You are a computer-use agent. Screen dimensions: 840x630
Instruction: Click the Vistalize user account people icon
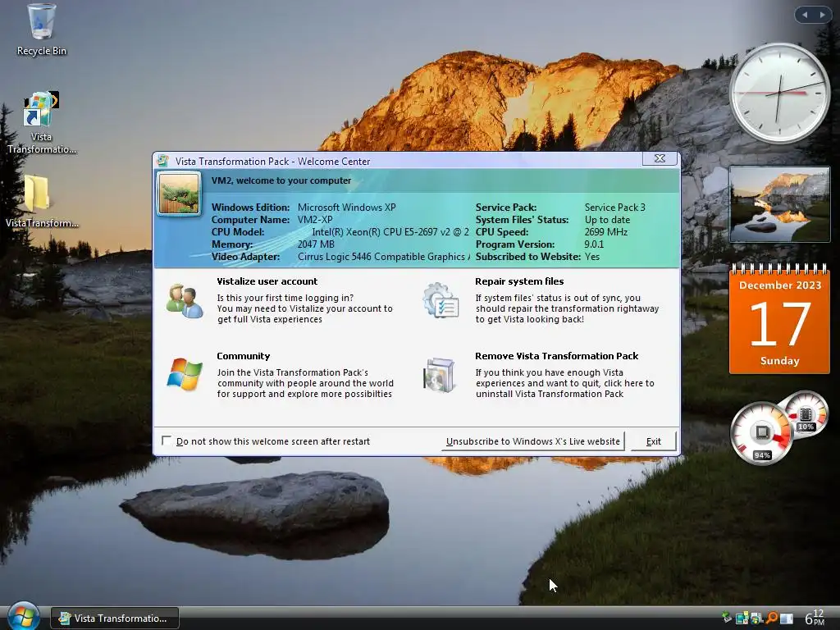(185, 301)
